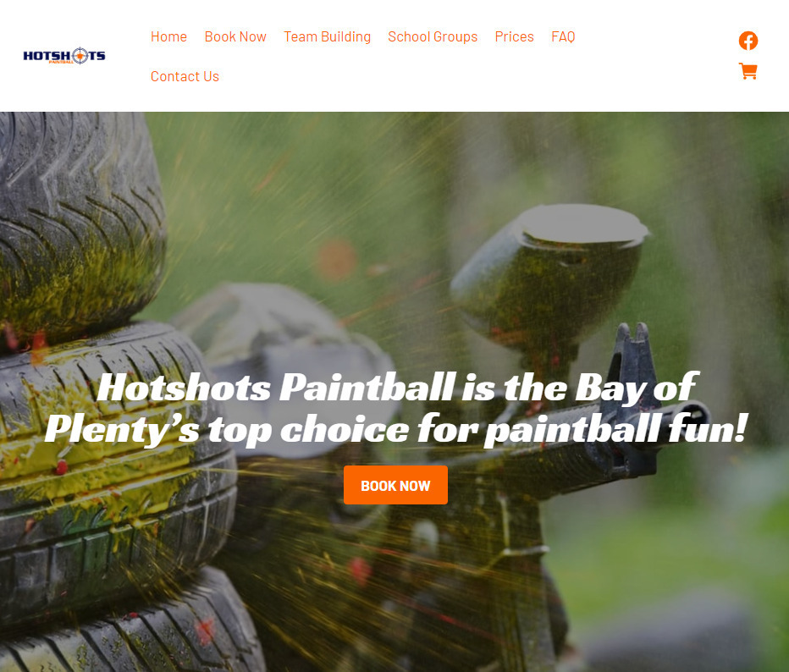This screenshot has height=672, width=789.
Task: Open Book Now in the navigation menu
Action: [235, 36]
